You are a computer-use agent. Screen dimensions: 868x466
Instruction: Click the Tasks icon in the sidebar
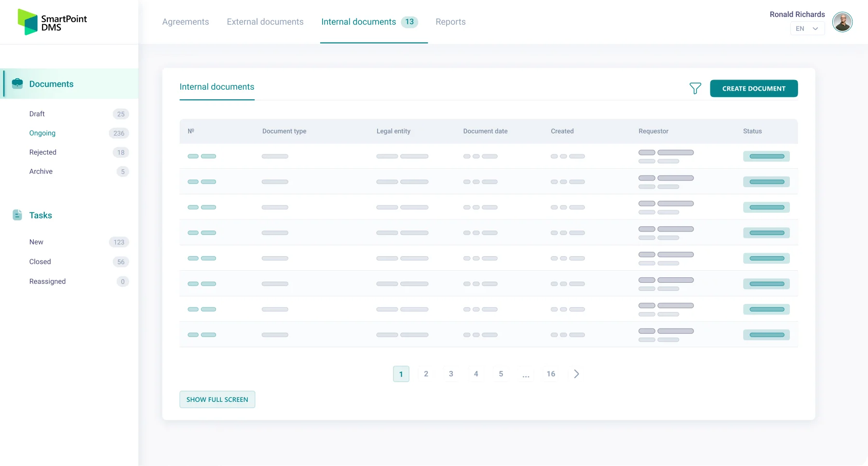(17, 215)
